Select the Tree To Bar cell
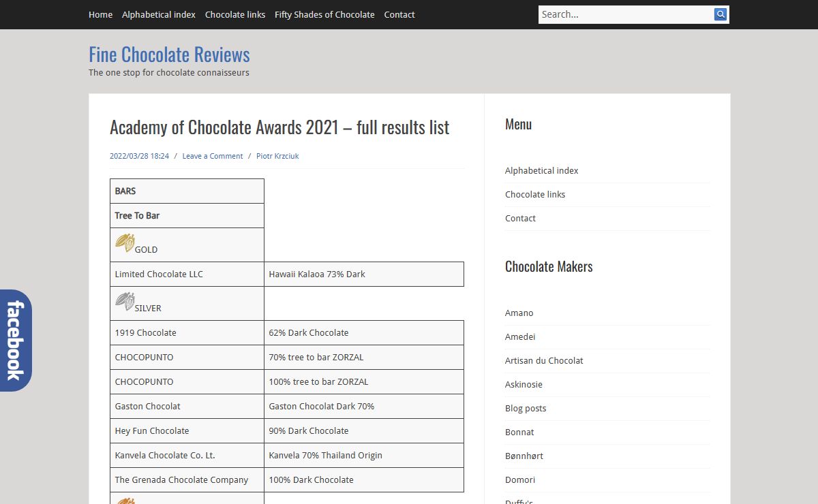Image resolution: width=818 pixels, height=504 pixels. coord(187,216)
